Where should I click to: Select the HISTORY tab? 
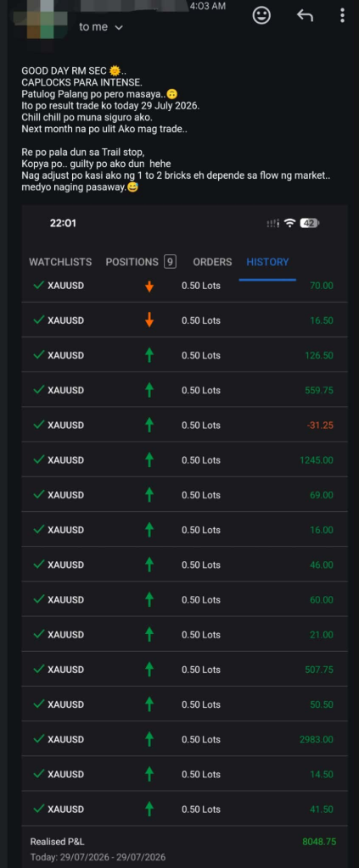point(267,262)
